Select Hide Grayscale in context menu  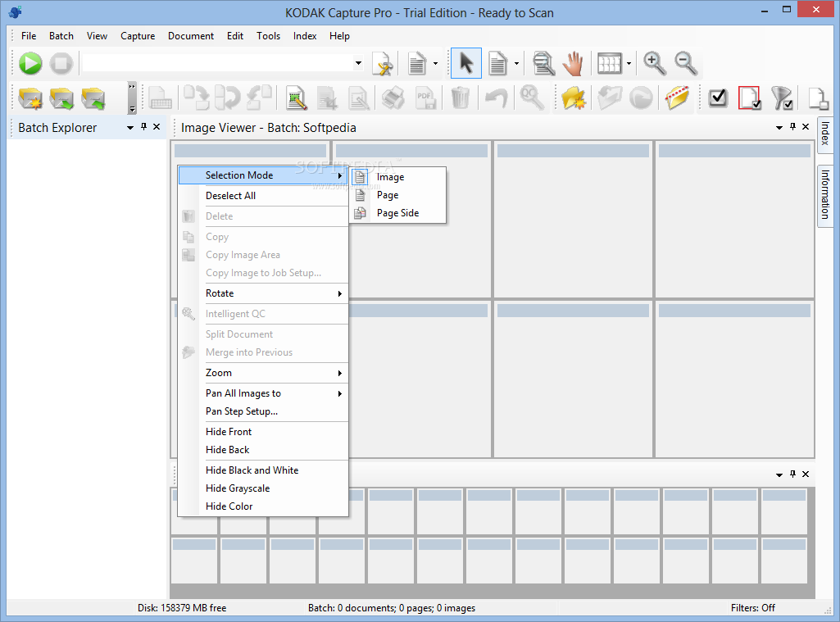click(263, 488)
